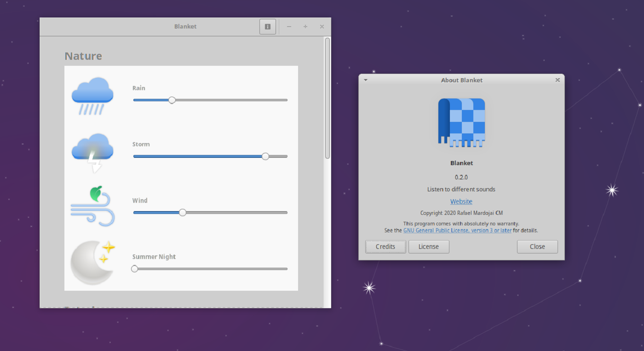
Task: Show the Credits section
Action: [385, 247]
